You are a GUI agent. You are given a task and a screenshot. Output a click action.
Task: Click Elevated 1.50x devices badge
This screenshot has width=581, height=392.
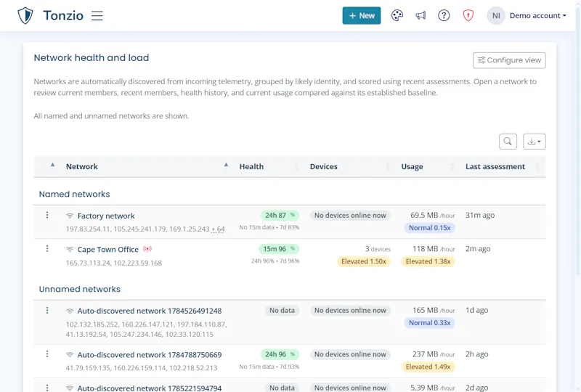tap(364, 261)
